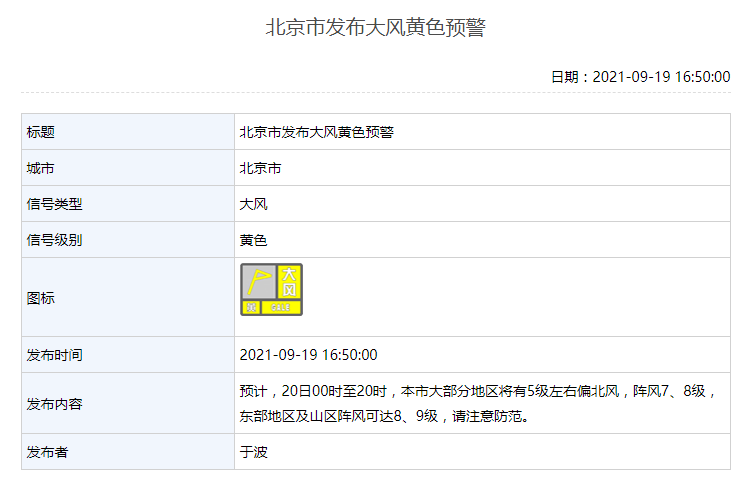Click the 大风 characters inside the warning icon

288,282
